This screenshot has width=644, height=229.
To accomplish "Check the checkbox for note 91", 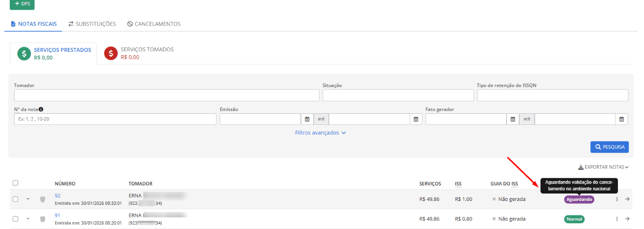I will pos(15,219).
